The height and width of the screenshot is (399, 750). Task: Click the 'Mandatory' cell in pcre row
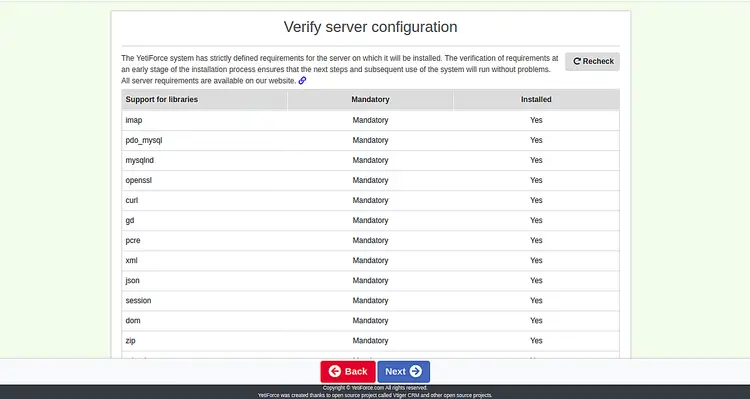[x=370, y=241]
